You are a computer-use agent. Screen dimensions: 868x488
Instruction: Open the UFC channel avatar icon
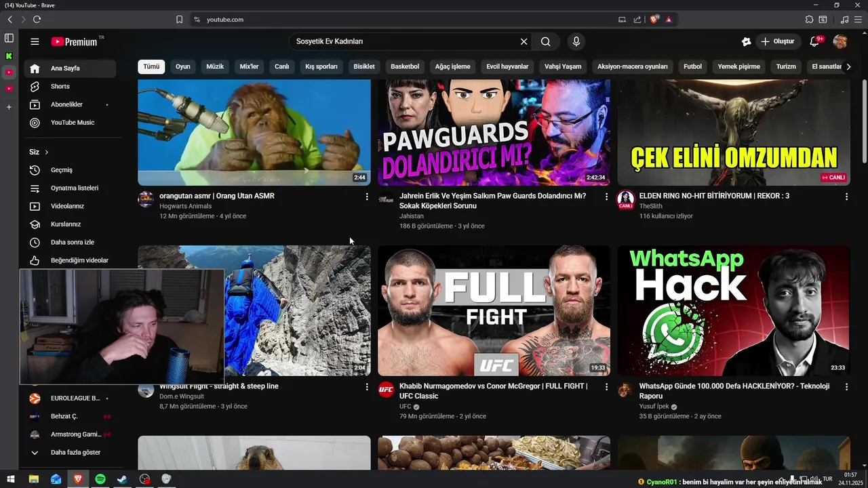point(386,389)
